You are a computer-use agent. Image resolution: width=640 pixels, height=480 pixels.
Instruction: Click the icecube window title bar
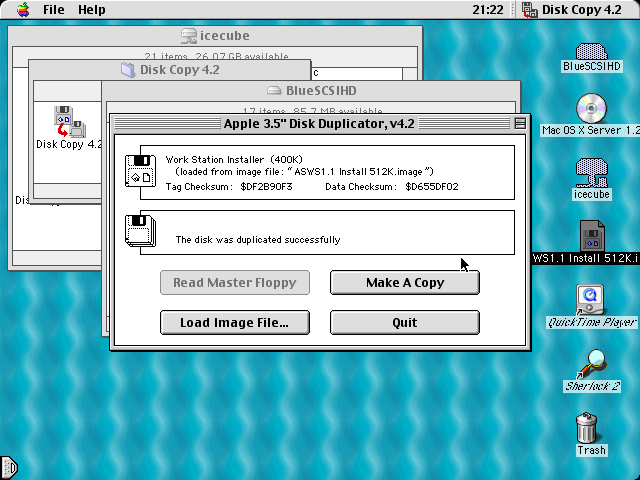[215, 36]
